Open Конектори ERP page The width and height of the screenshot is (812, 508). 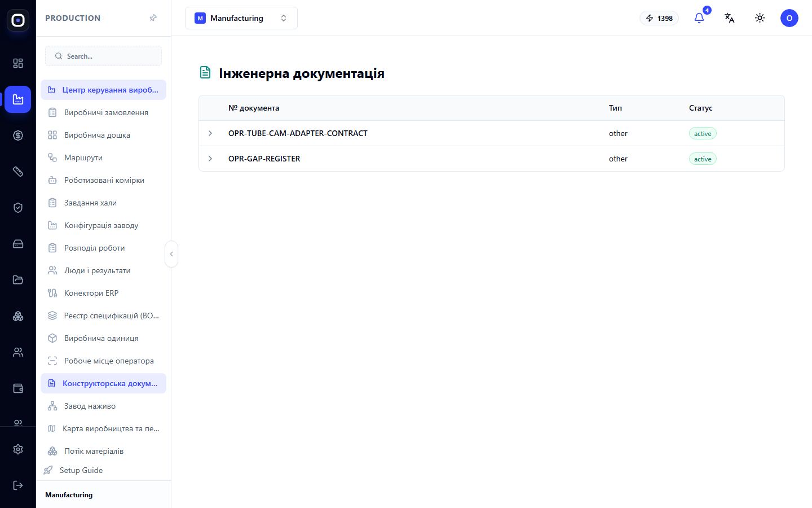(x=103, y=293)
